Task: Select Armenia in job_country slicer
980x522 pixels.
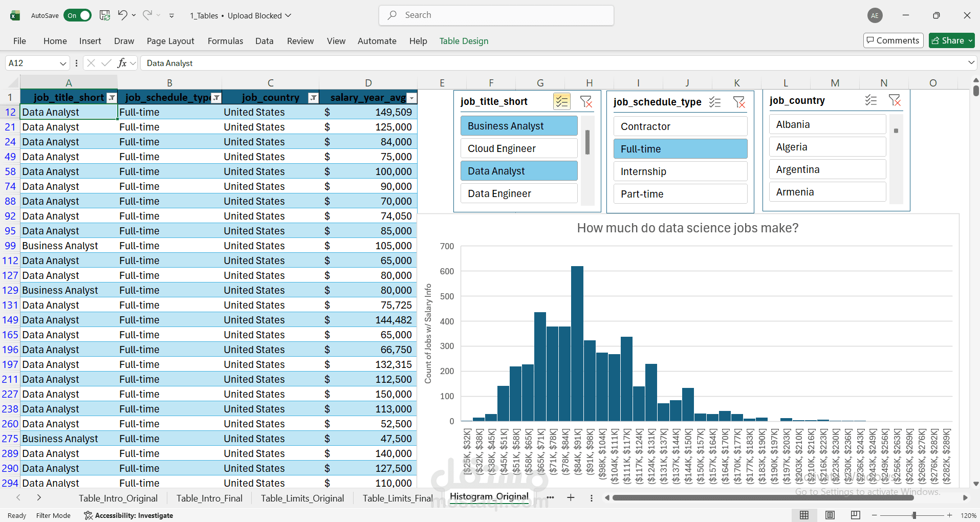Action: coord(827,192)
